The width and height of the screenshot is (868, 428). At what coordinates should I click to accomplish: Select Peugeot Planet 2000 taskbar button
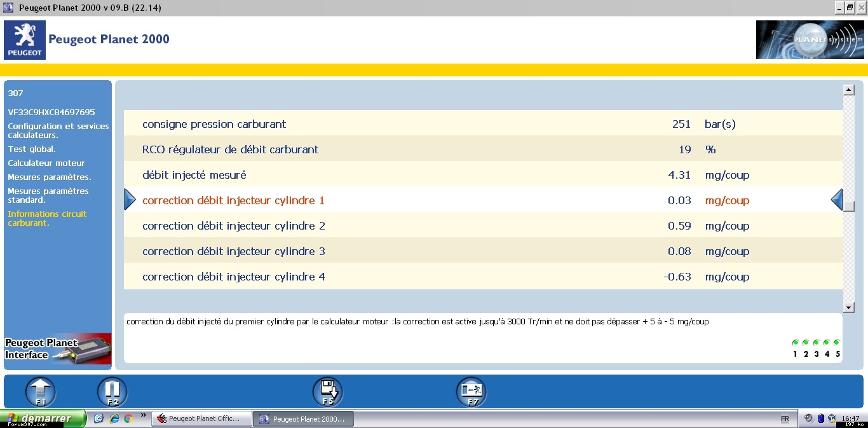point(303,419)
